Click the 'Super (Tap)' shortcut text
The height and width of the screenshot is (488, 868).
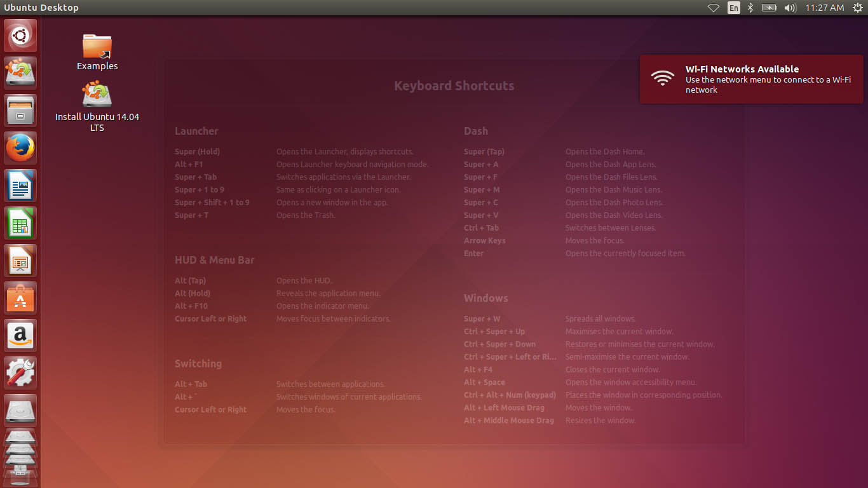click(484, 152)
